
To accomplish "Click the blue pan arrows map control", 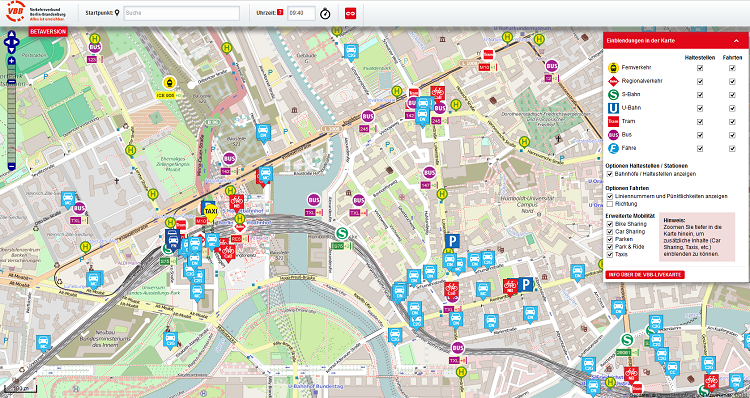I will pyautogui.click(x=11, y=42).
